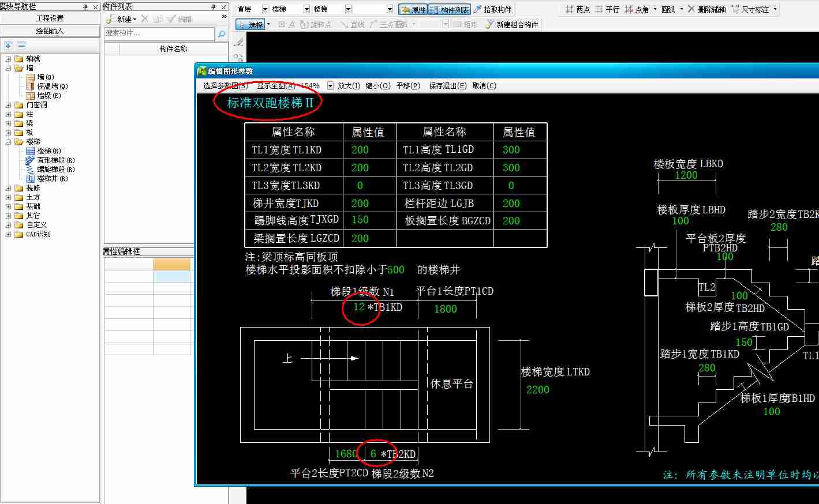Pin the 构件列表 panel

pyautogui.click(x=213, y=7)
